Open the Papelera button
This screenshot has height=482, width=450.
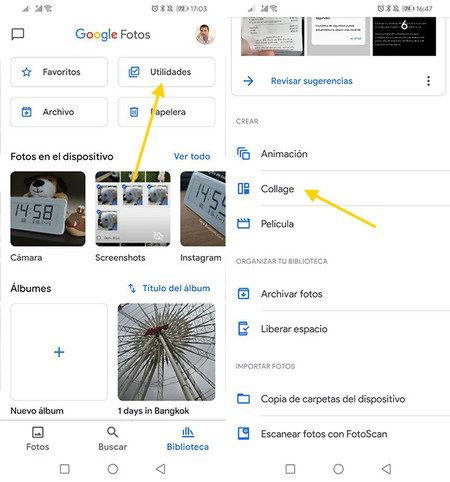(166, 112)
